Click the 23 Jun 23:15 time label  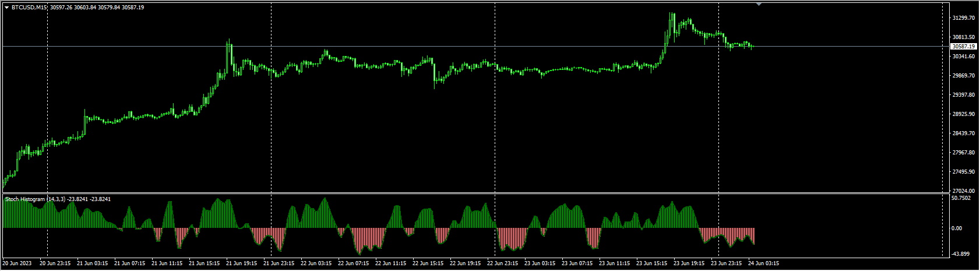(726, 263)
